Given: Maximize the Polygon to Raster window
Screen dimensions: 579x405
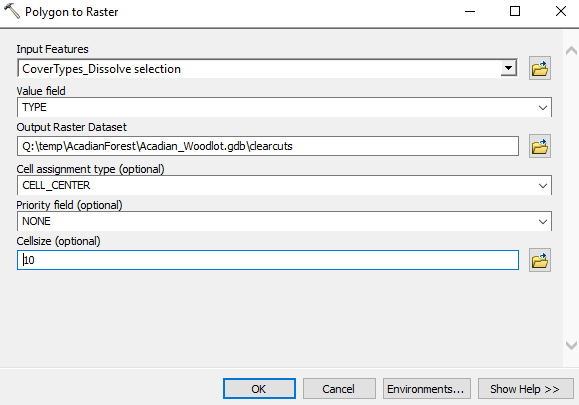Looking at the screenshot, I should click(x=515, y=11).
